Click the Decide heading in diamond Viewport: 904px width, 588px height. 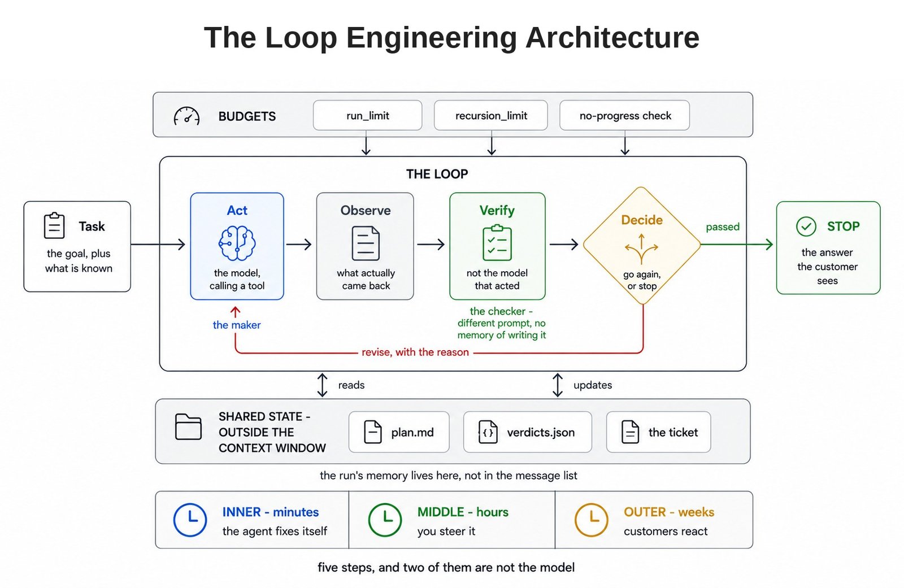[x=642, y=220]
